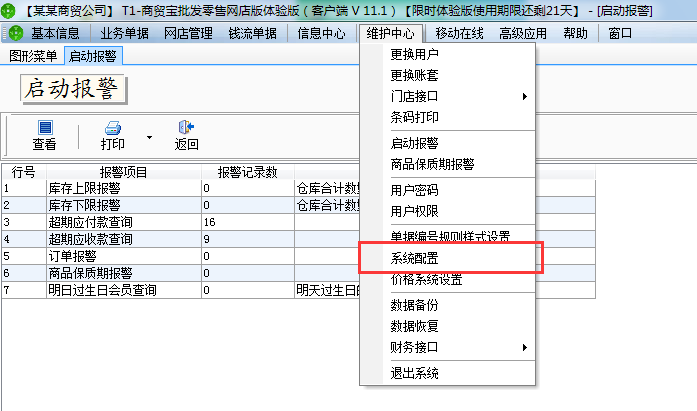
Task: Click the 报警项目 column header
Action: 124,172
